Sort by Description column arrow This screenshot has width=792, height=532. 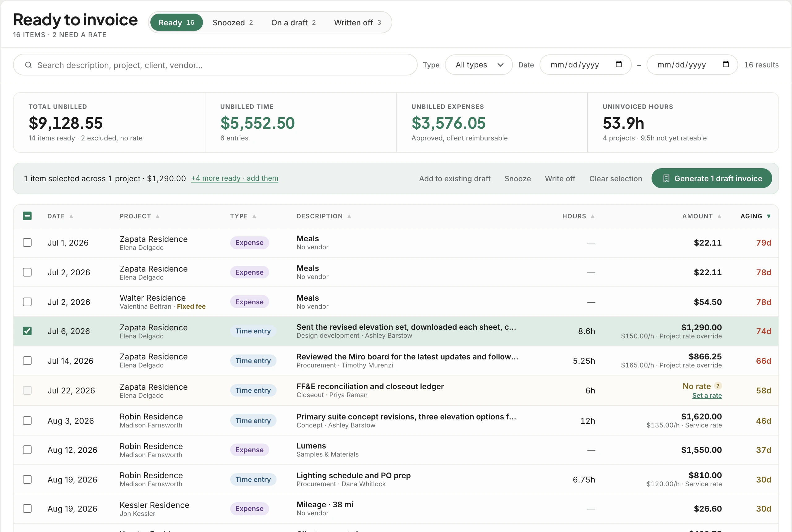349,217
